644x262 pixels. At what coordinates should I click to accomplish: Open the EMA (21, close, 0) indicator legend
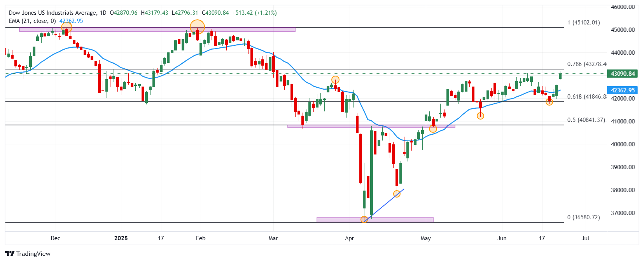[x=32, y=21]
